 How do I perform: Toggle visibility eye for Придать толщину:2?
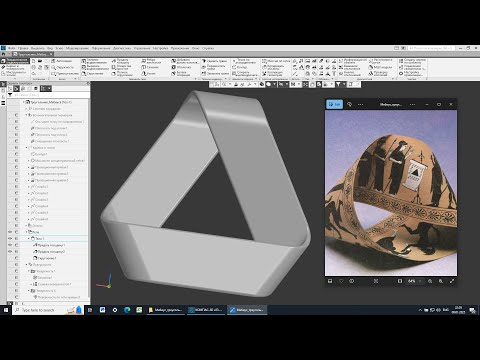pyautogui.click(x=10, y=251)
